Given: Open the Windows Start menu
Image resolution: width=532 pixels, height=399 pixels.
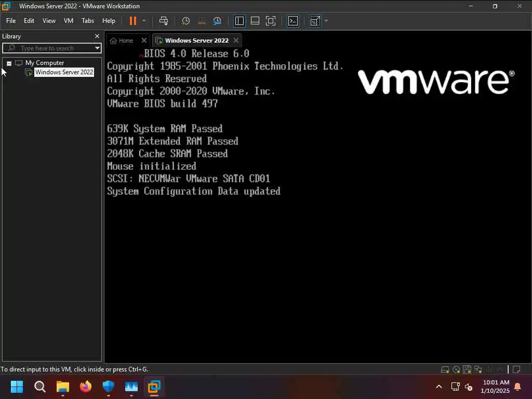Looking at the screenshot, I should click(17, 387).
